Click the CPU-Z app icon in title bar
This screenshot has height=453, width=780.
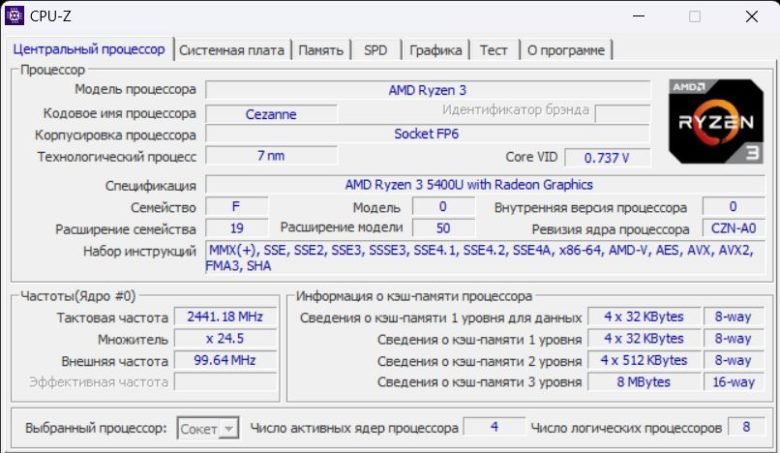pos(14,16)
